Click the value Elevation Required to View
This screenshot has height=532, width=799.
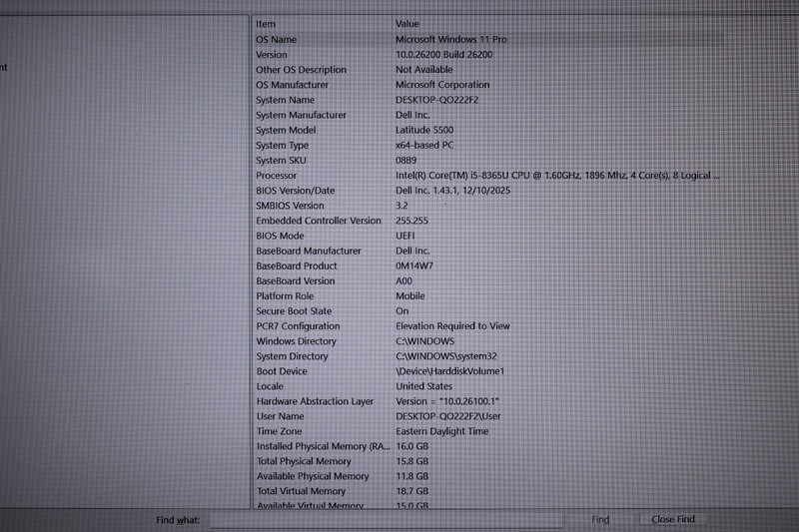[x=452, y=326]
